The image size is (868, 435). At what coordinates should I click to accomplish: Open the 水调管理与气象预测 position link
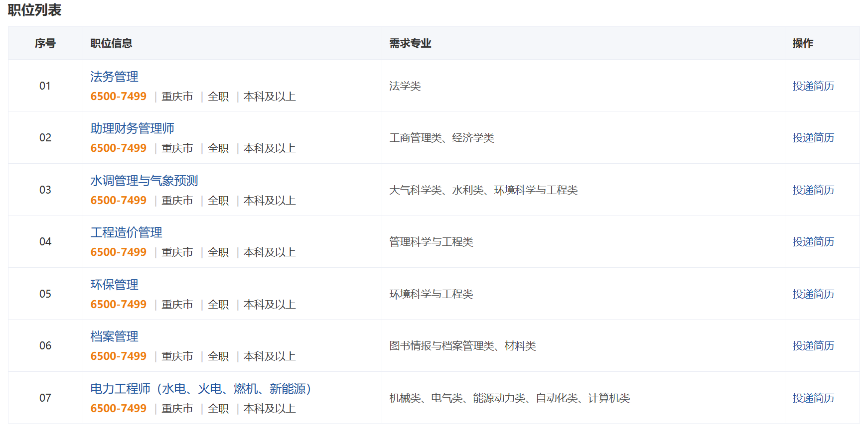tap(144, 181)
